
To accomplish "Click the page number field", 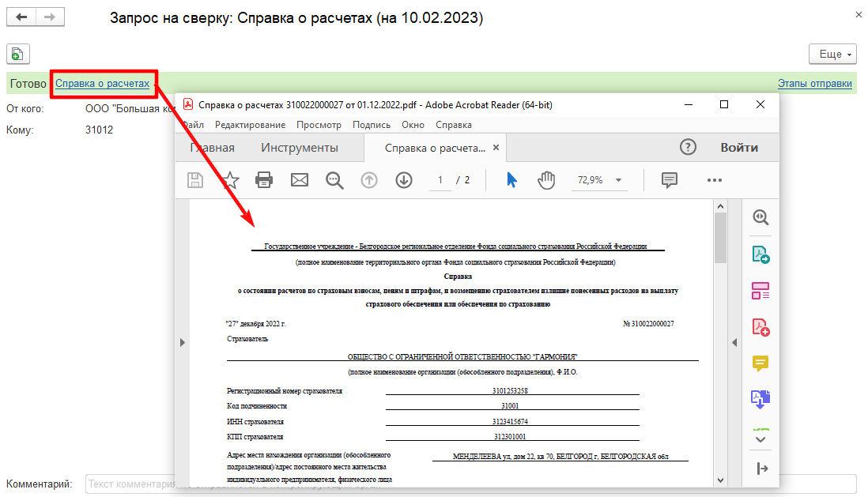I will 440,180.
